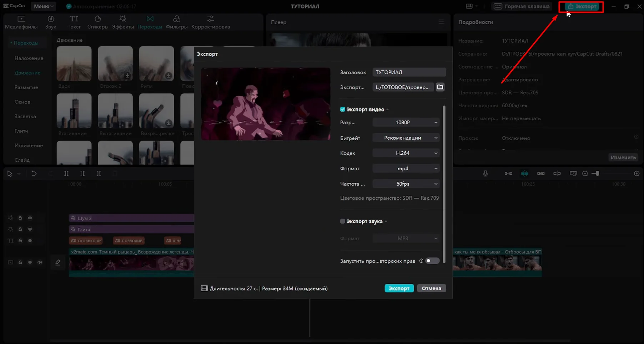
Task: Click the pencil cover edit icon
Action: click(58, 263)
